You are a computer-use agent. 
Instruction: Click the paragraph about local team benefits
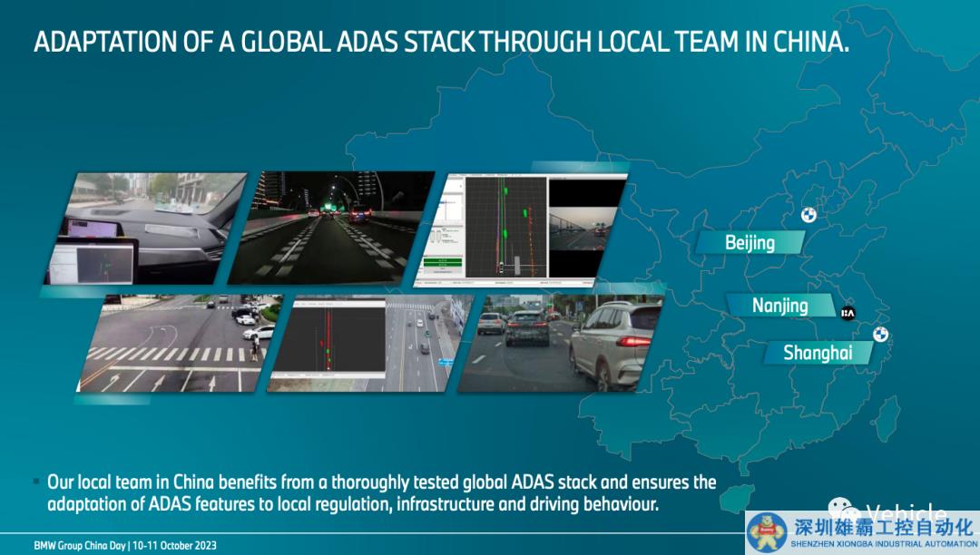[381, 492]
